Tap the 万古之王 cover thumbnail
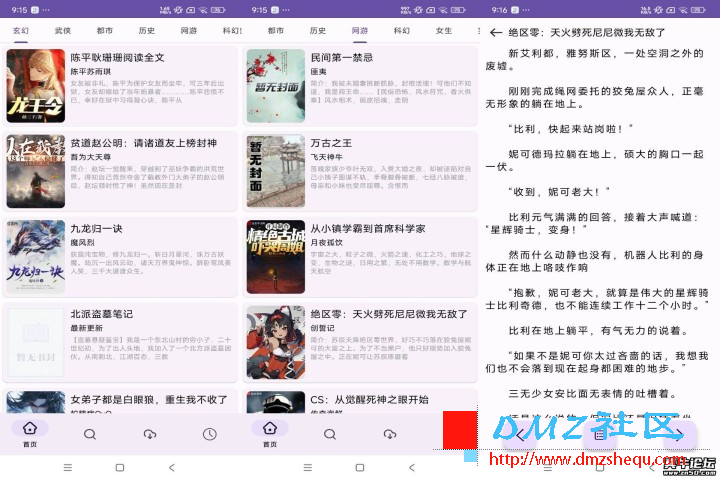 coord(276,171)
